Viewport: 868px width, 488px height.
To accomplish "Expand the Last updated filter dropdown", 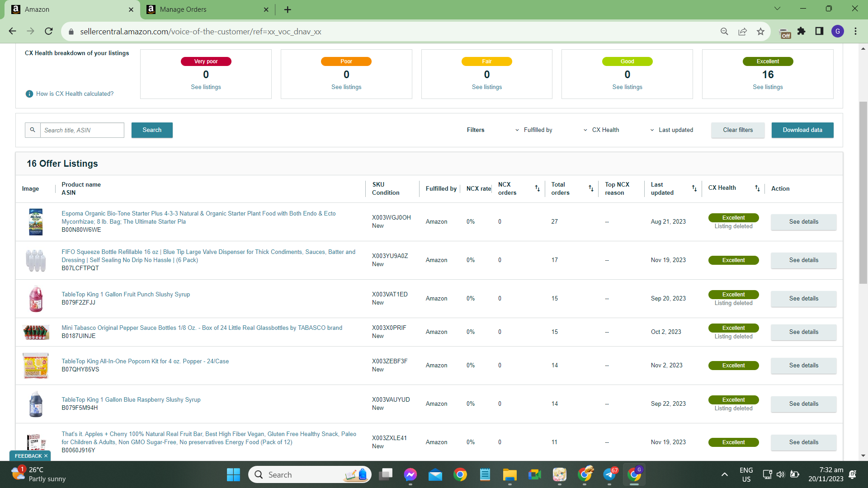I will point(671,130).
